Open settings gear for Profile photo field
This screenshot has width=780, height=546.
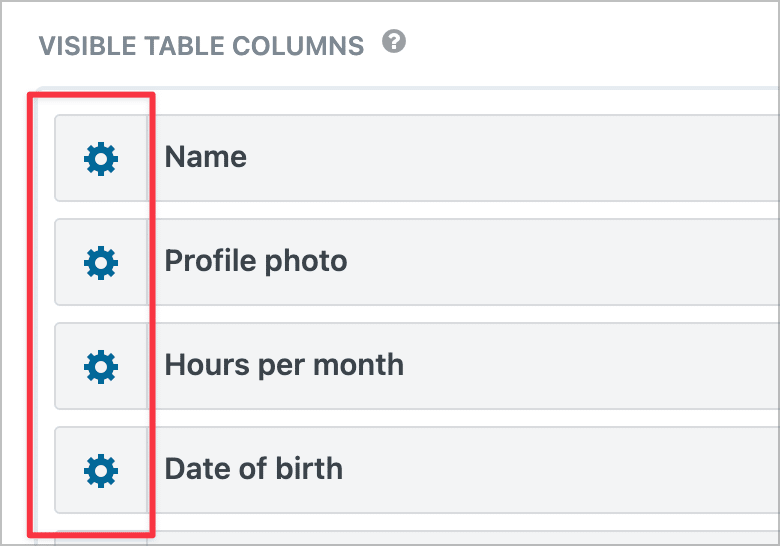[101, 263]
